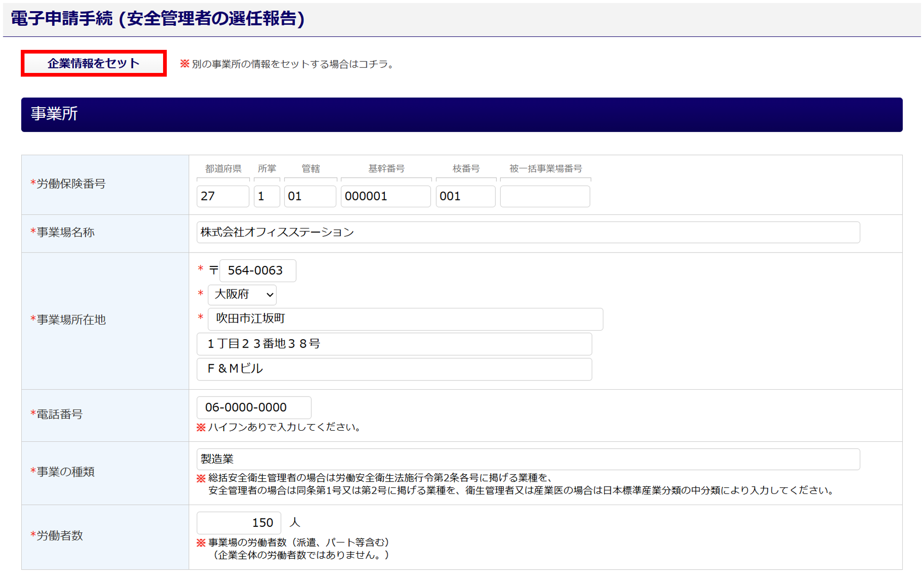Click the 事業の種類 field containing 製造業
The width and height of the screenshot is (924, 584).
pyautogui.click(x=528, y=459)
